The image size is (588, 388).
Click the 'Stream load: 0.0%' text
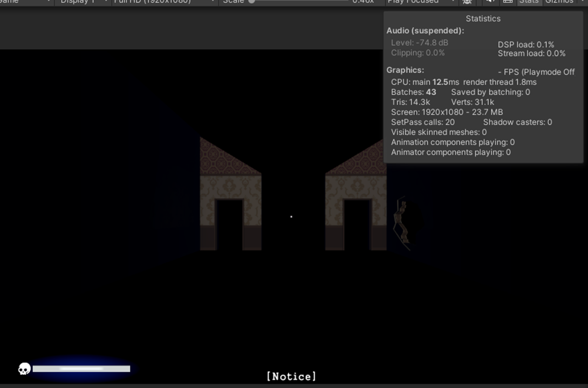click(531, 53)
